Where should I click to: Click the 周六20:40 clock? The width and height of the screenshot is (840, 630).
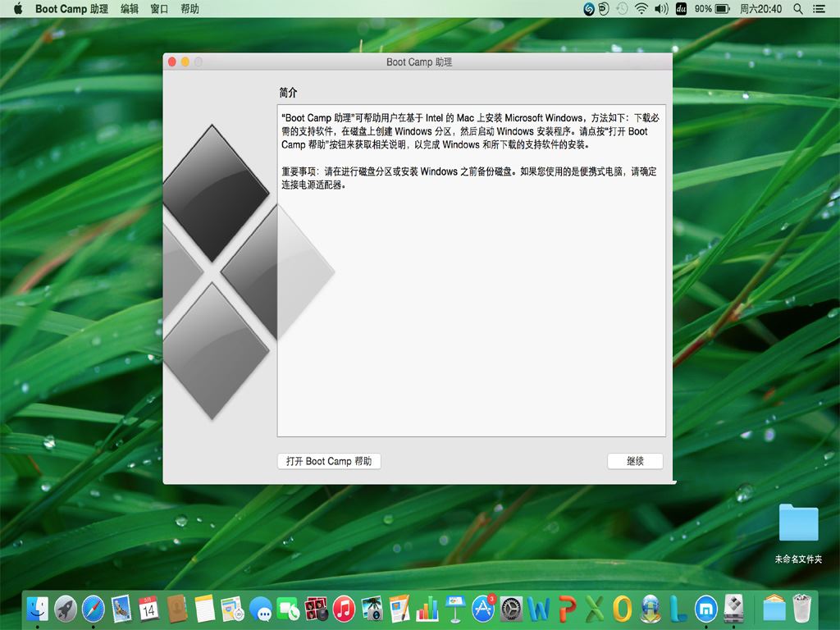[x=760, y=8]
